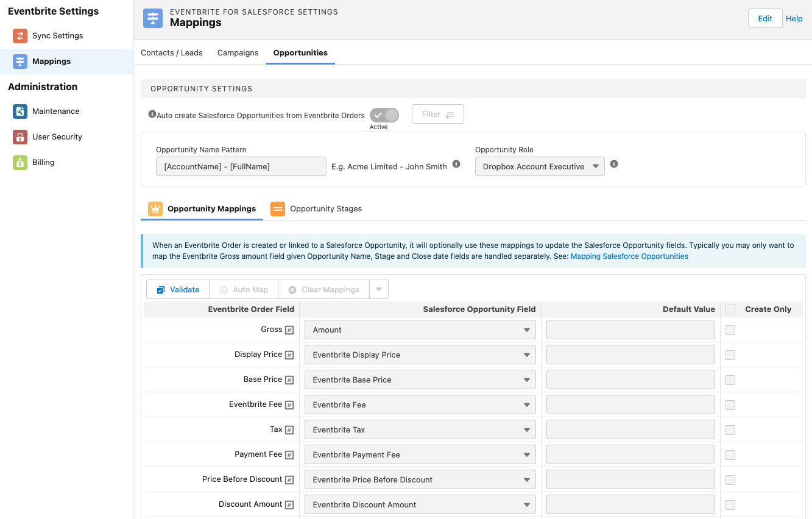Open Eventbrite Display Price dropdown
This screenshot has width=812, height=519.
[x=420, y=355]
